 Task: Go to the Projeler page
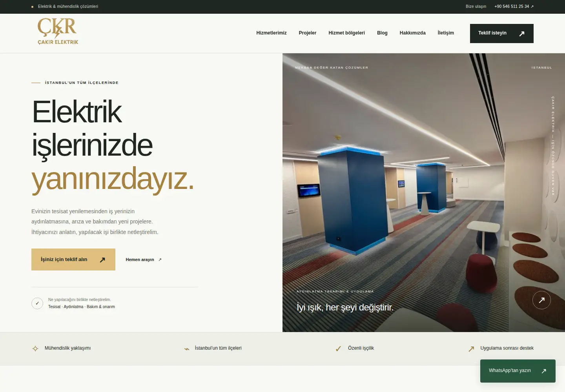tap(308, 33)
